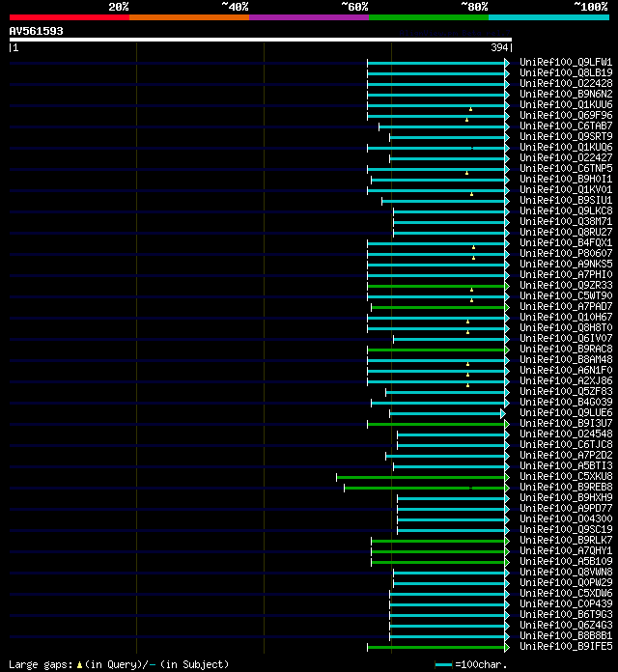Click the orange ~40% legend segment
The width and height of the screenshot is (618, 672).
pos(189,17)
